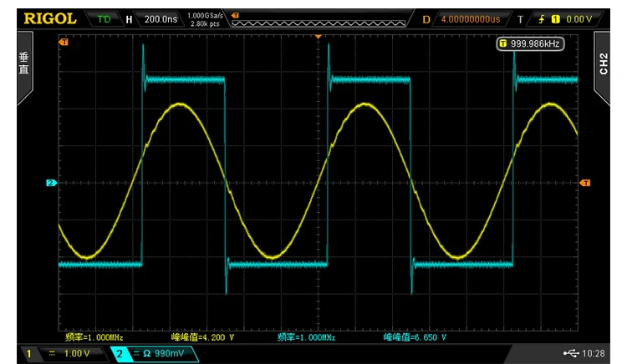Click the orange trigger level marker on right edge
This screenshot has height=364, width=627.
[585, 183]
